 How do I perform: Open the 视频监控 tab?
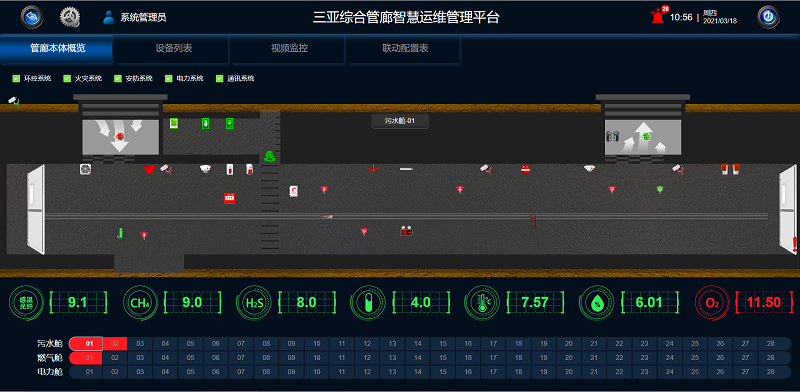[289, 49]
